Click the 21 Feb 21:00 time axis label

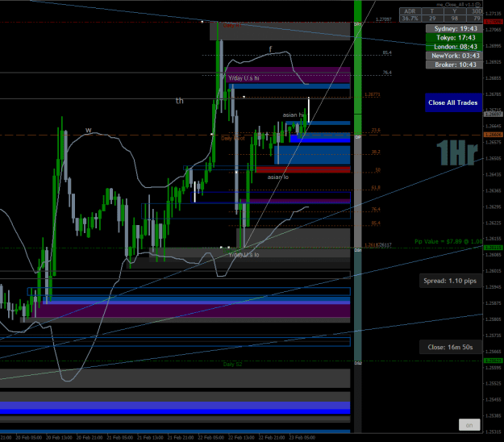tap(181, 437)
